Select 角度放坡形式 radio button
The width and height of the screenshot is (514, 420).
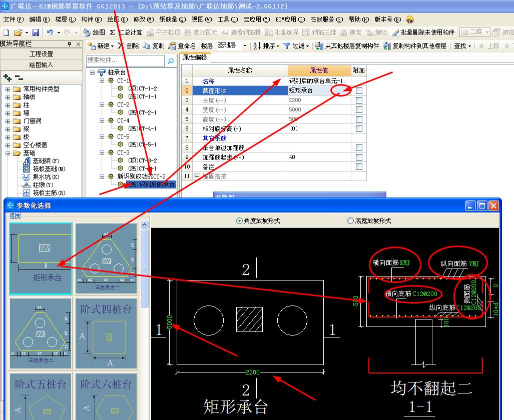(239, 221)
